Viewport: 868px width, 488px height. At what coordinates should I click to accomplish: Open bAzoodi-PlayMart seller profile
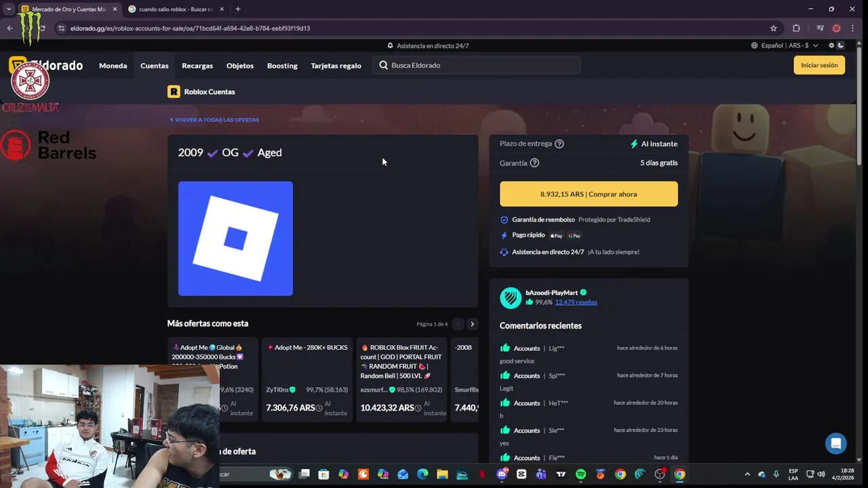pyautogui.click(x=551, y=293)
